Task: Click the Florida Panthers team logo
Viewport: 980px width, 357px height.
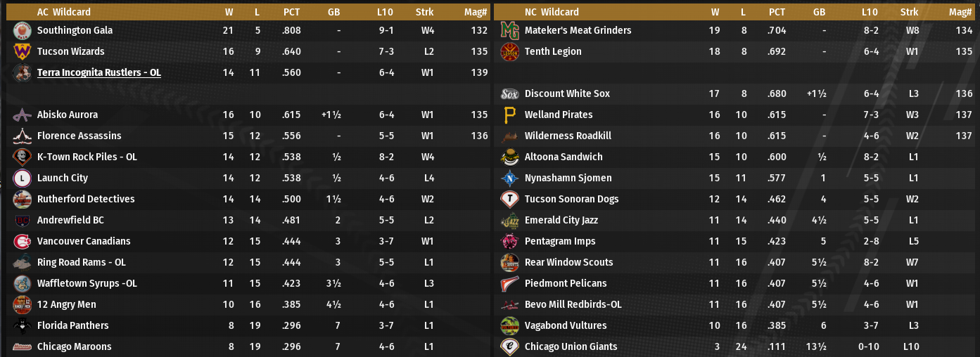Action: pos(22,325)
